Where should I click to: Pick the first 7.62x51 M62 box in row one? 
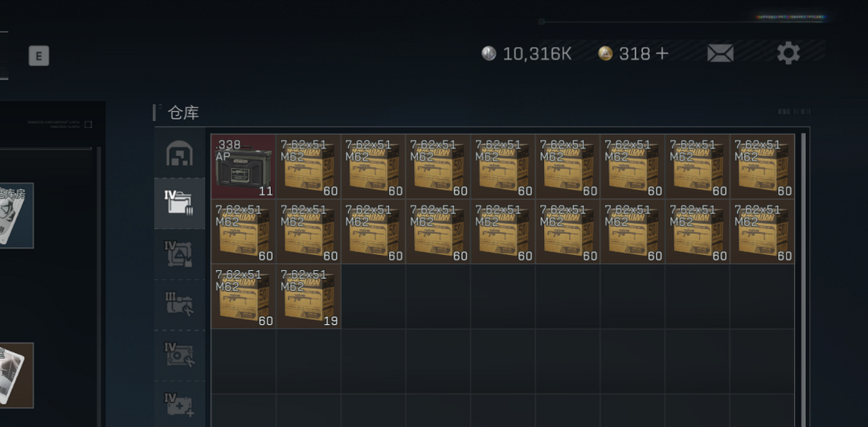(x=309, y=166)
